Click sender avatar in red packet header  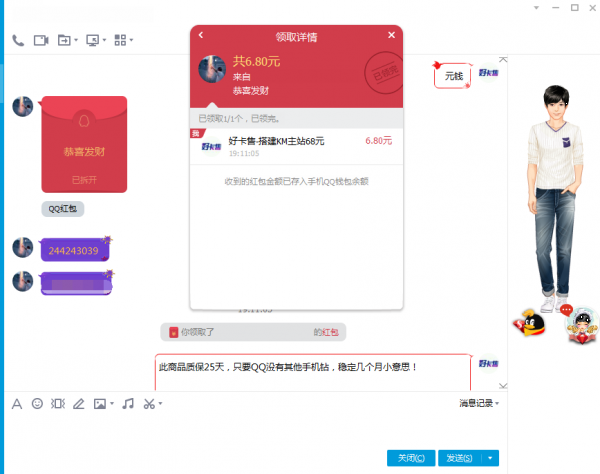coord(212,69)
